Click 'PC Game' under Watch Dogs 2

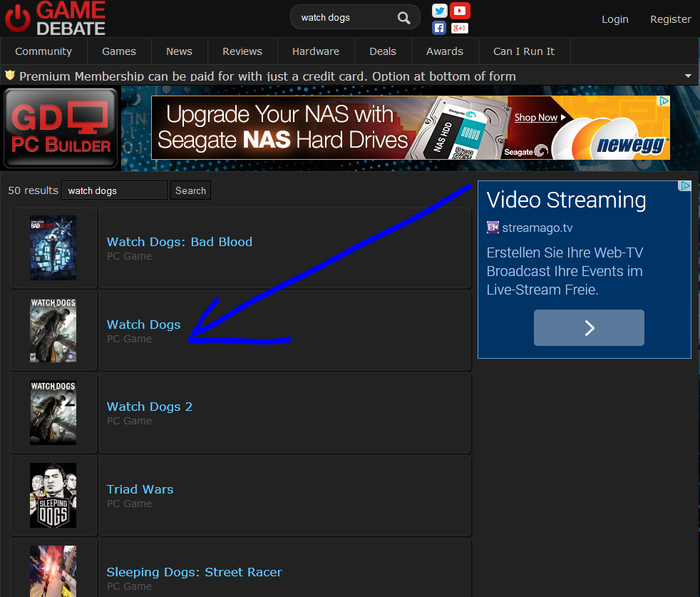coord(130,421)
